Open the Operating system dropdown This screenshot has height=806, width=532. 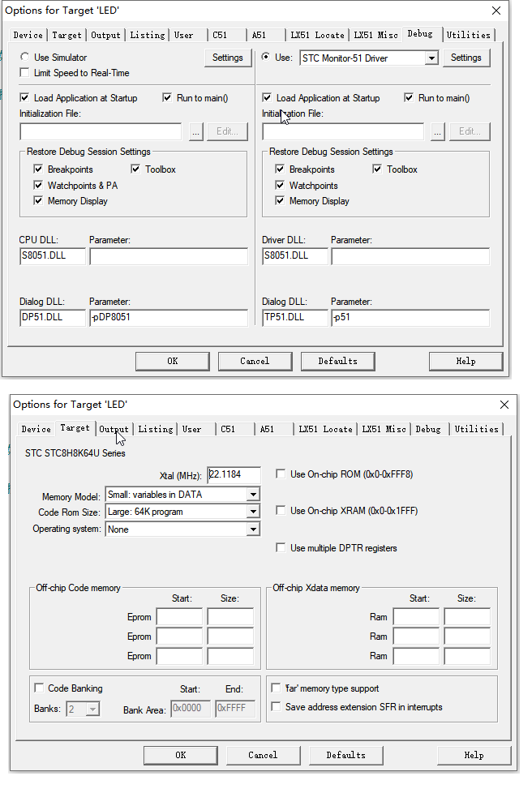253,529
